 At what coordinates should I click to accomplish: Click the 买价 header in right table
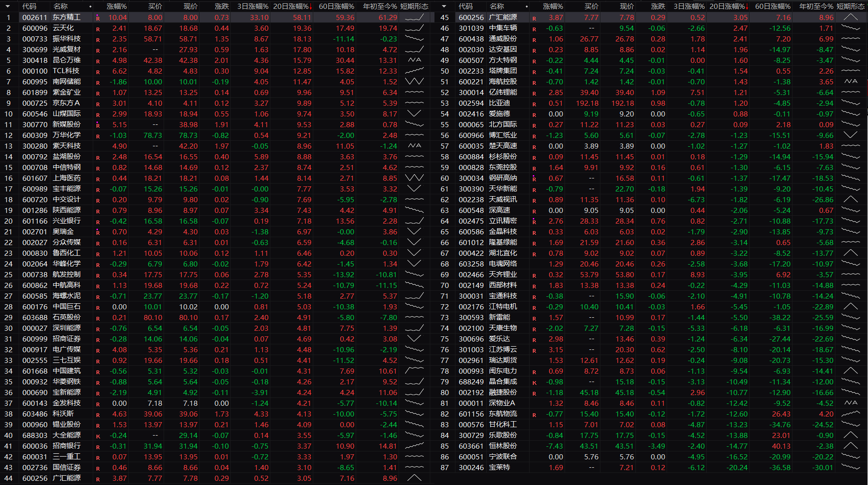[591, 7]
